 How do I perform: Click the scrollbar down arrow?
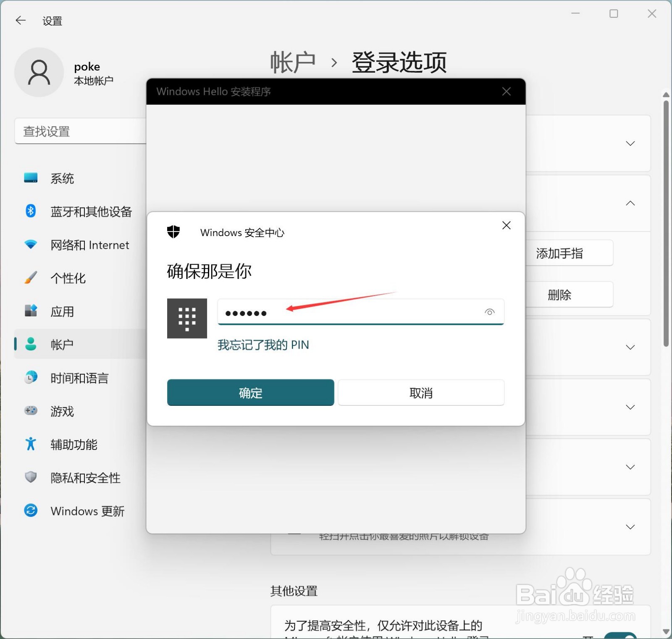click(666, 631)
